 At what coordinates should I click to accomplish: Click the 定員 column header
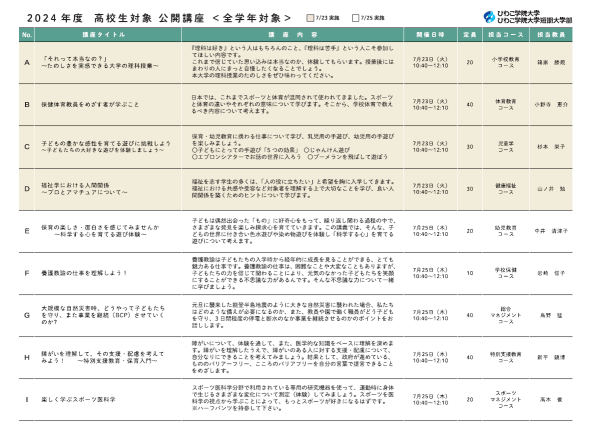pos(470,35)
